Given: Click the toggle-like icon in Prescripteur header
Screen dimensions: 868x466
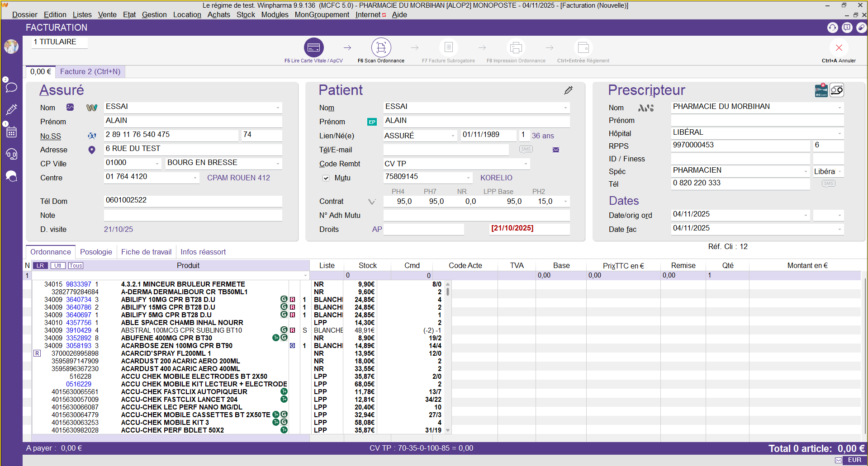Looking at the screenshot, I should [x=837, y=90].
